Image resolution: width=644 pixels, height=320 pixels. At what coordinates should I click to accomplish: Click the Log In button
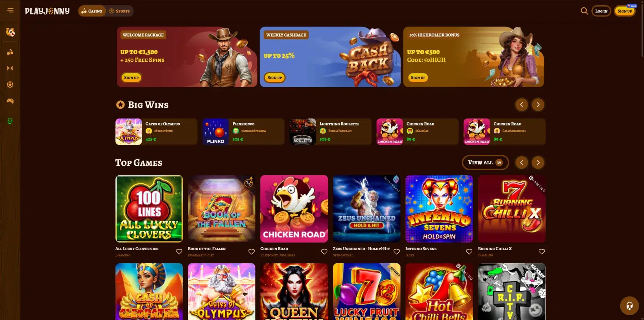(x=601, y=11)
